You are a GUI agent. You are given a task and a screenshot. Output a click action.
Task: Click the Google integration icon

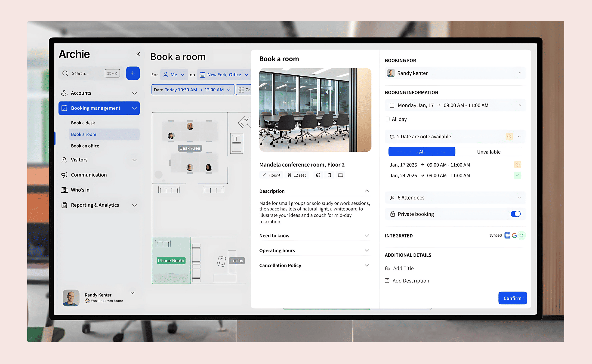click(515, 235)
